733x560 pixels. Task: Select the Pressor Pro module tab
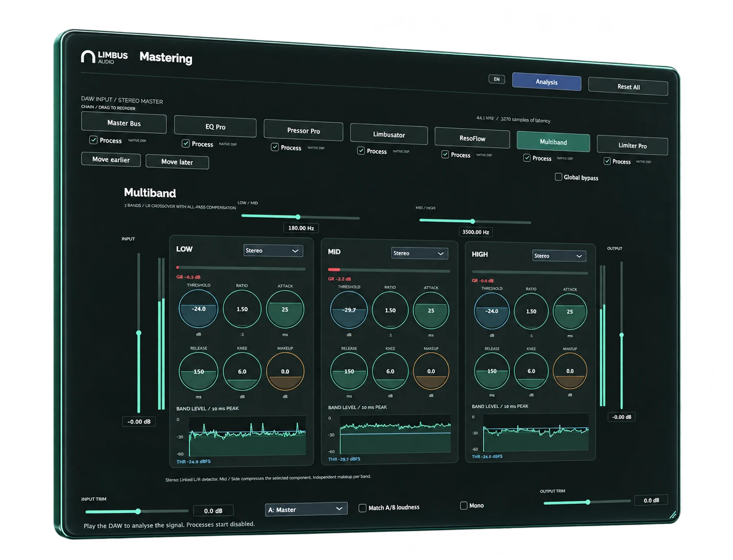pos(303,131)
